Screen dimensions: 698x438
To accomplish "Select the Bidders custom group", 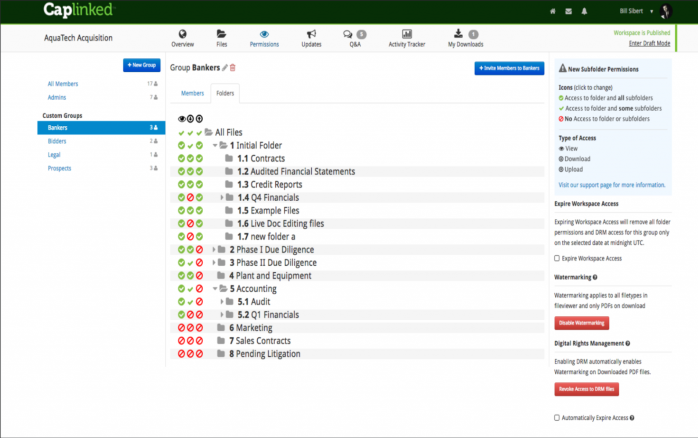I will (57, 141).
